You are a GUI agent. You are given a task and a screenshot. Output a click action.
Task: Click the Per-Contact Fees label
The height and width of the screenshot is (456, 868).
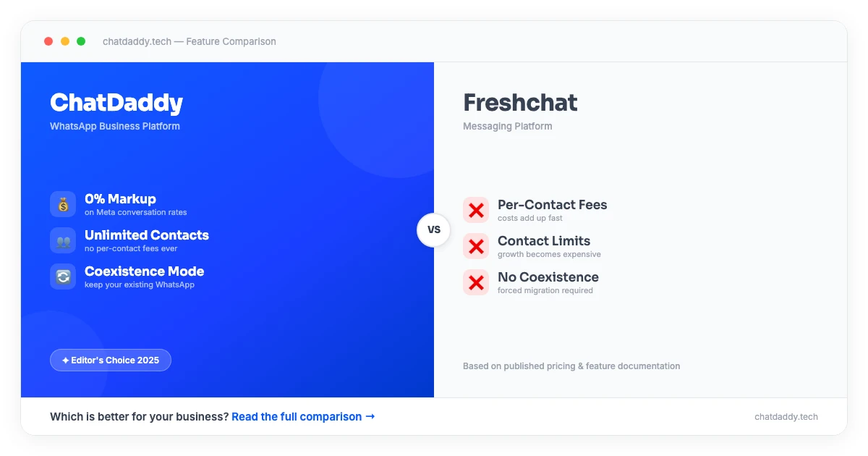553,204
